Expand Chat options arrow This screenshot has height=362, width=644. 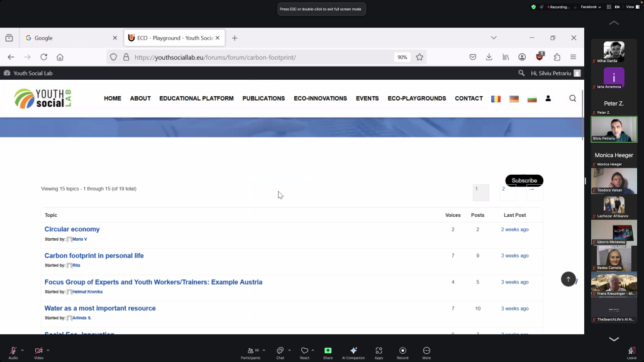coord(289,350)
